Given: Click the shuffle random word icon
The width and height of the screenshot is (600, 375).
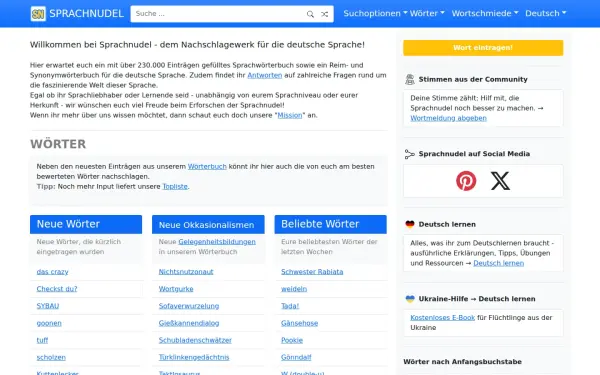Looking at the screenshot, I should [x=324, y=14].
